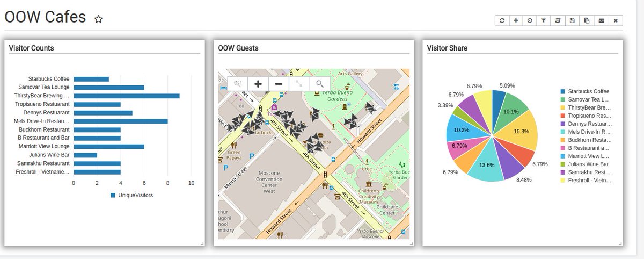Email the dashboard via envelope icon

click(x=601, y=20)
